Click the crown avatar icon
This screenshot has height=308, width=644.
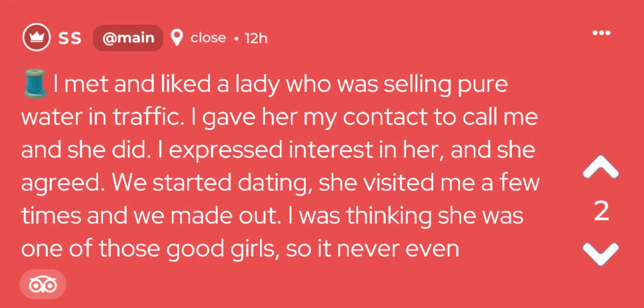click(36, 37)
